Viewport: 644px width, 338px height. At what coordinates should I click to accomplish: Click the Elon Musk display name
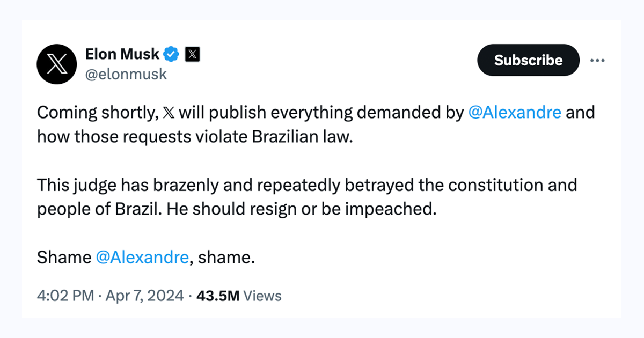click(122, 53)
